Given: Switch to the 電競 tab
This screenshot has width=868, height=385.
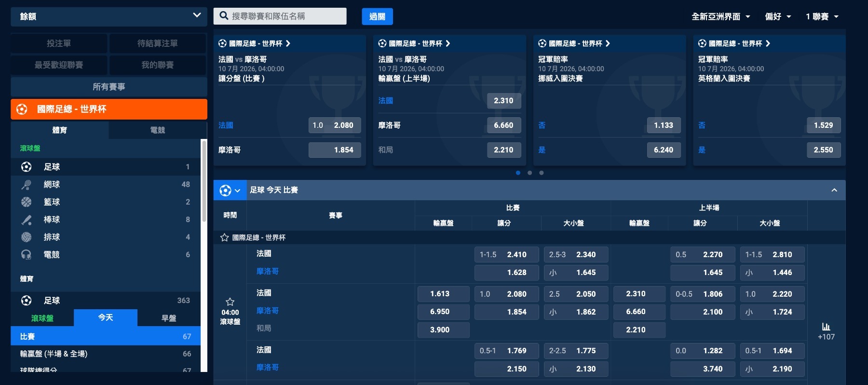Looking at the screenshot, I should coord(158,130).
